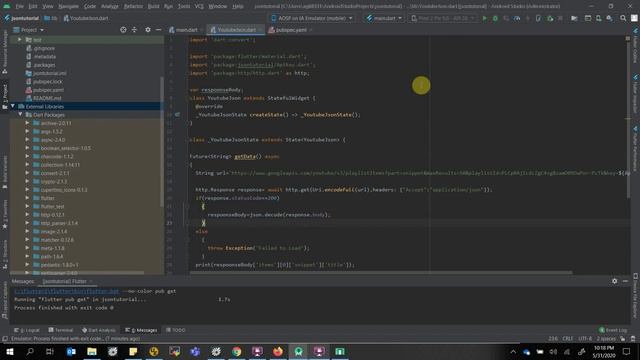Click the CRLF line separator in status bar
640x360 pixels.
point(568,338)
